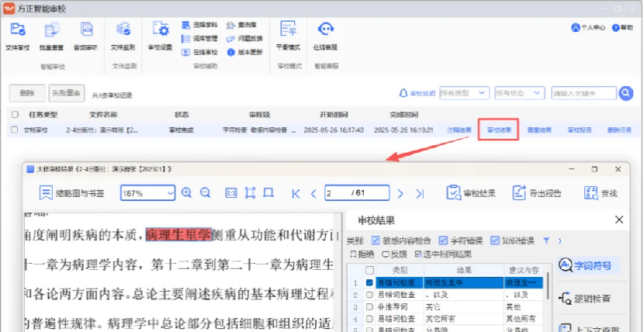Click 失败重审 retry button

coord(67,93)
